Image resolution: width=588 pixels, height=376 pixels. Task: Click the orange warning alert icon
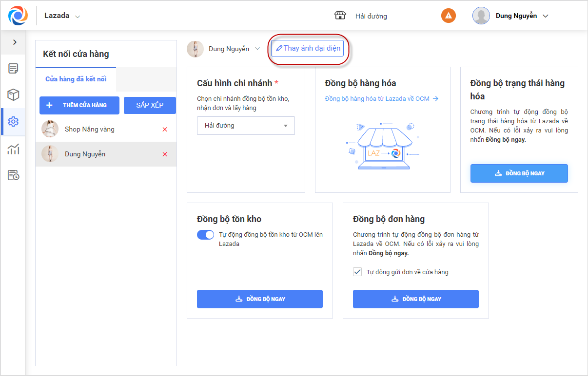[448, 16]
